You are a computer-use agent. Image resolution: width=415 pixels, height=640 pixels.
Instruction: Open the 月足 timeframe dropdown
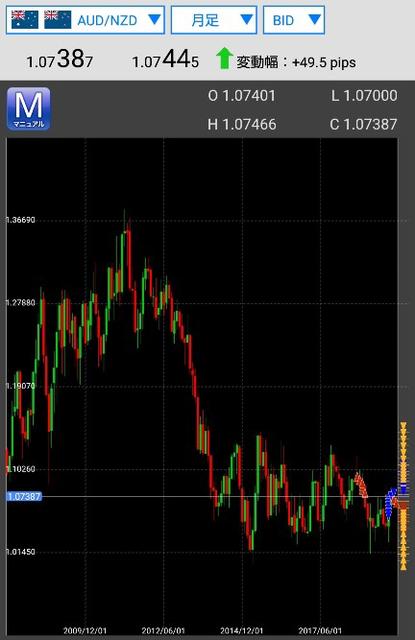coord(214,20)
